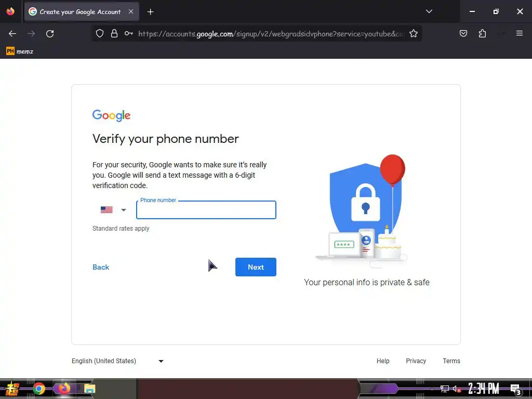Select the Create your Google Account tab

[82, 11]
